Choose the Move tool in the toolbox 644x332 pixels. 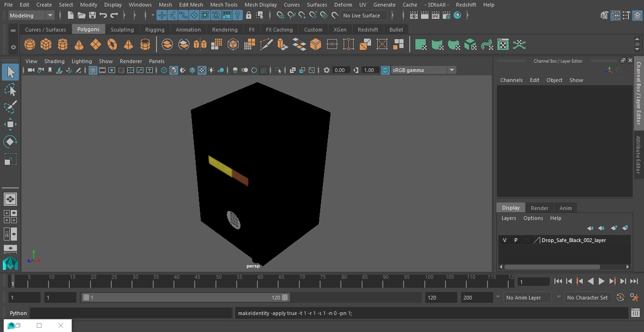[10, 124]
